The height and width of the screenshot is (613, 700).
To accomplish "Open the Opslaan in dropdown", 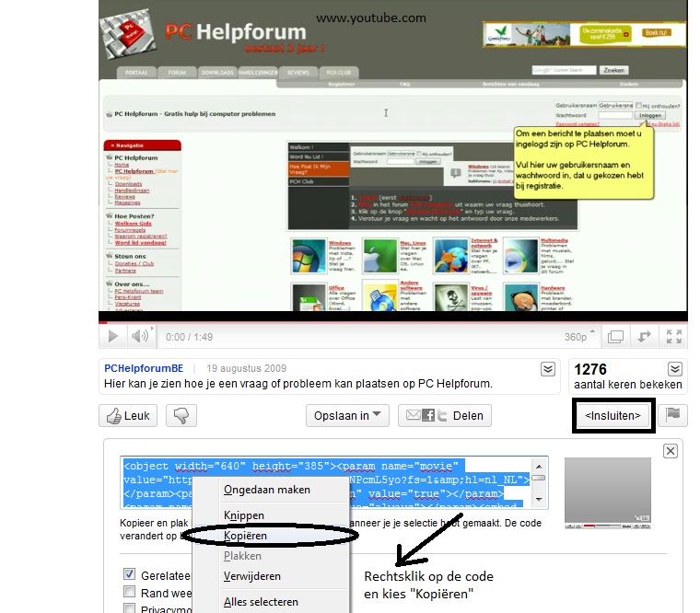I will 347,416.
